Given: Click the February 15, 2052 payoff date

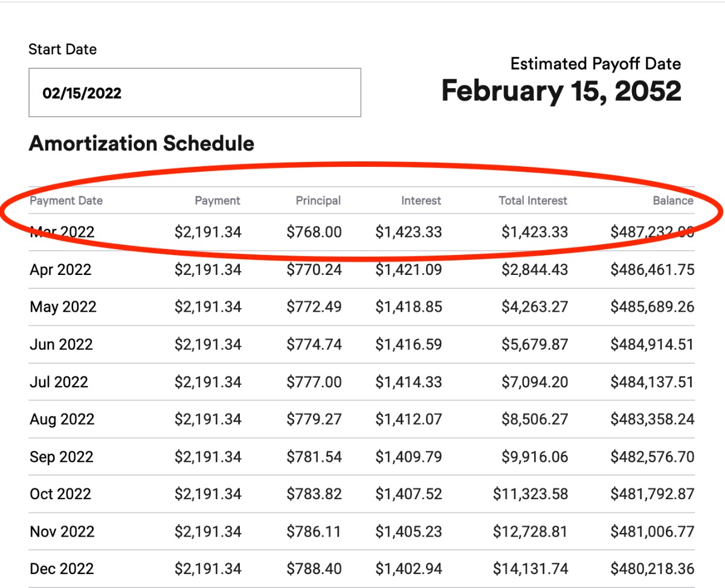Looking at the screenshot, I should 561,91.
